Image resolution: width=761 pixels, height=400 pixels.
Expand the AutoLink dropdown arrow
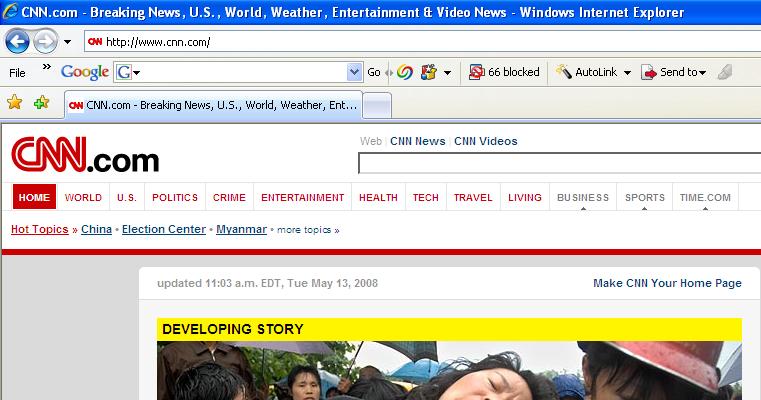627,72
